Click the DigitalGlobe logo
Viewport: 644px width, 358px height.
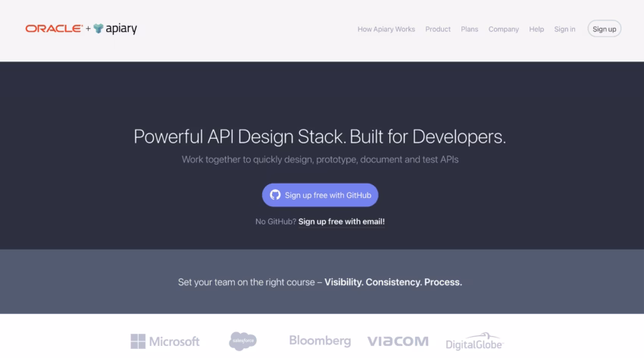click(x=474, y=341)
